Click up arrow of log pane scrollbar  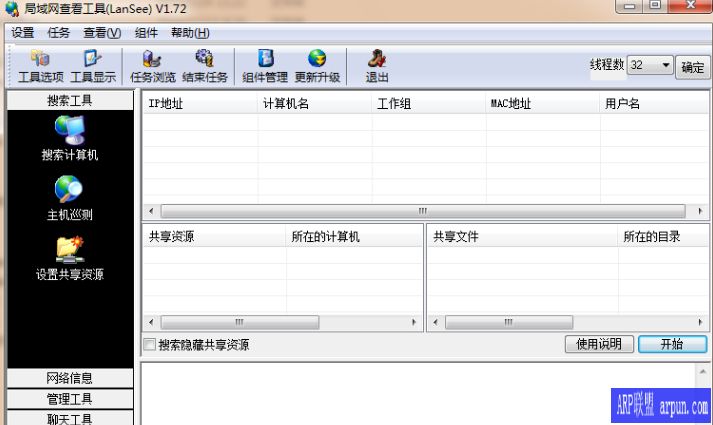(702, 372)
